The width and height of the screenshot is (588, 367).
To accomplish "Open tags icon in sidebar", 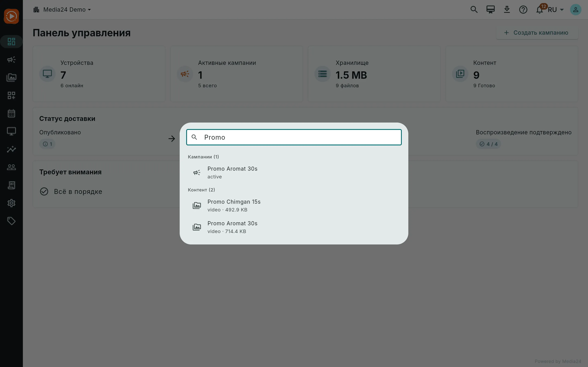I will (11, 221).
